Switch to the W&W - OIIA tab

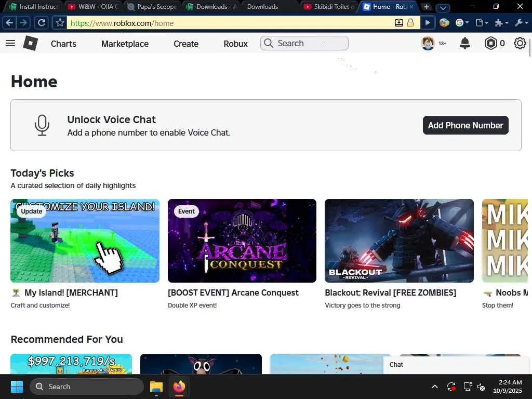pos(93,7)
